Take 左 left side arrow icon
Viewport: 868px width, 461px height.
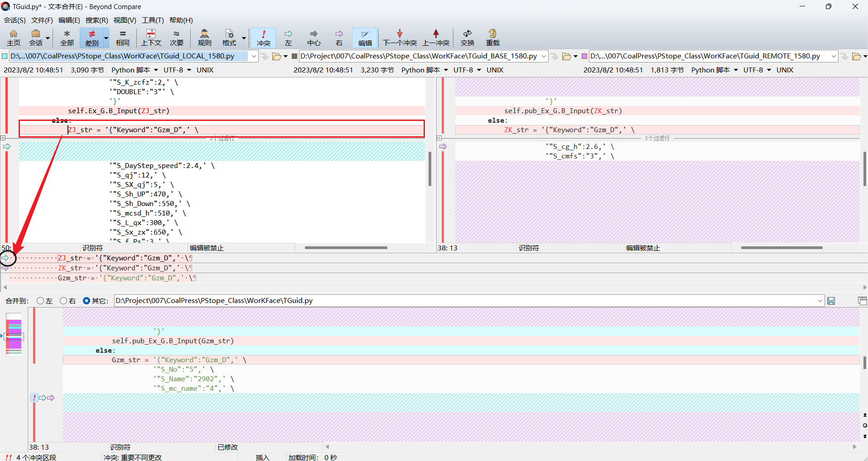[x=288, y=38]
